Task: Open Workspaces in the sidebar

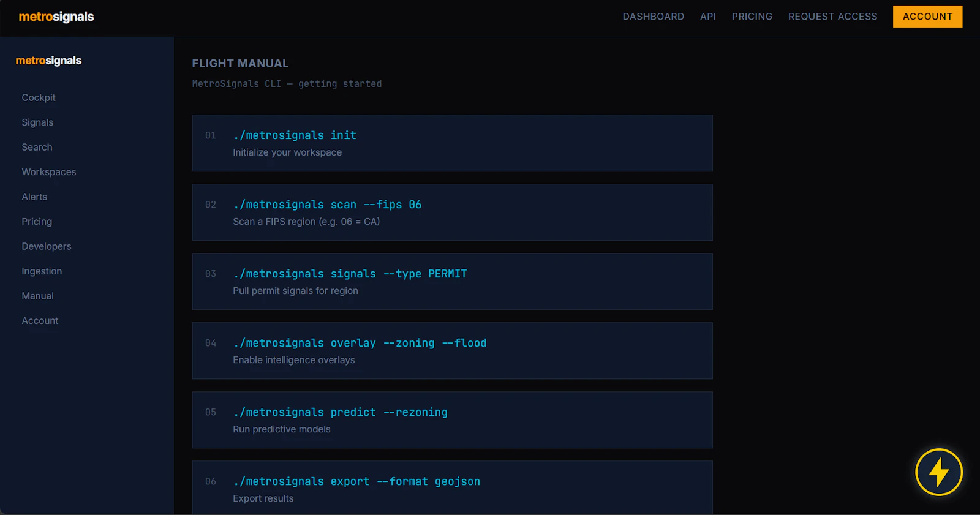Action: click(x=49, y=172)
